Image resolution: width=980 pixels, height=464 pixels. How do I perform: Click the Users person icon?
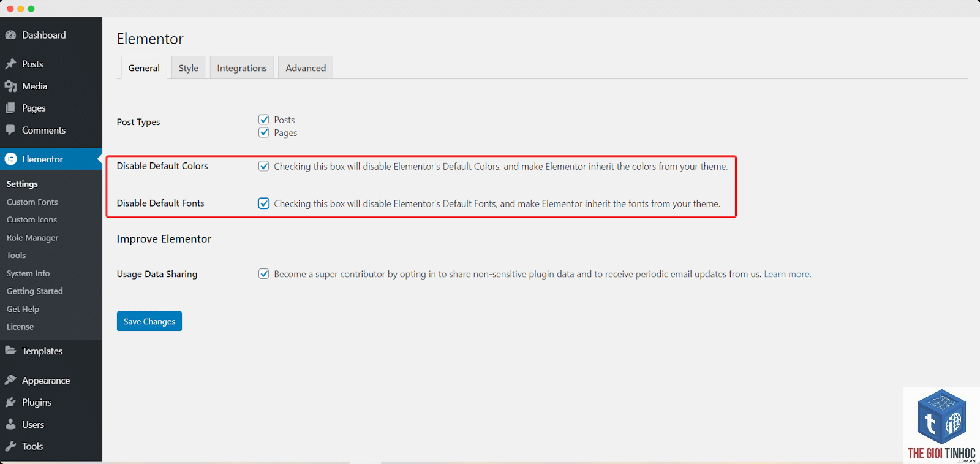tap(10, 424)
